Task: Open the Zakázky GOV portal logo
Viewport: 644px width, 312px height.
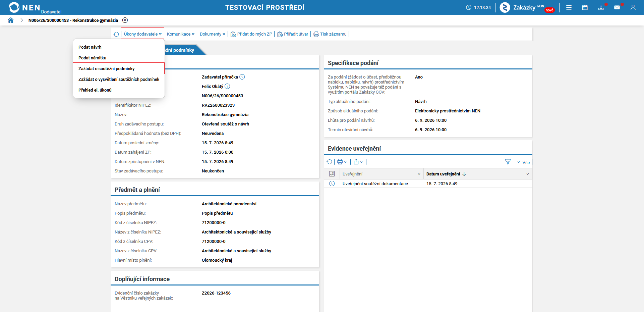Action: tap(527, 7)
